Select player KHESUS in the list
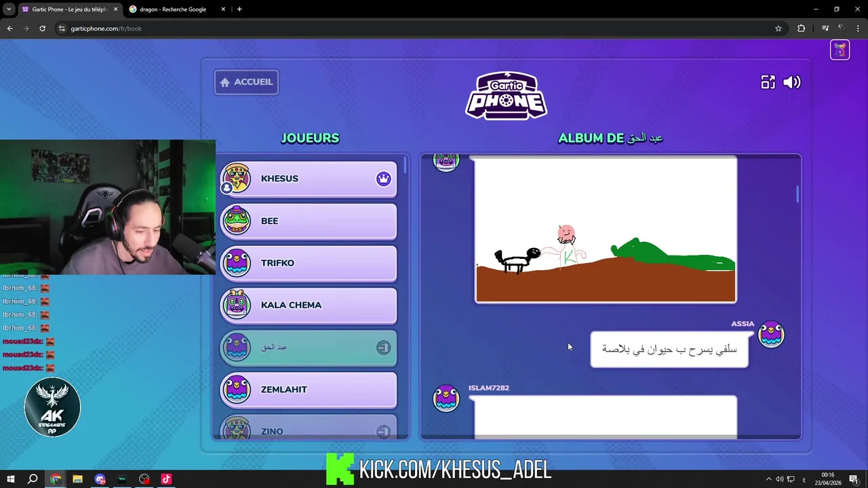Image resolution: width=868 pixels, height=488 pixels. [x=309, y=179]
